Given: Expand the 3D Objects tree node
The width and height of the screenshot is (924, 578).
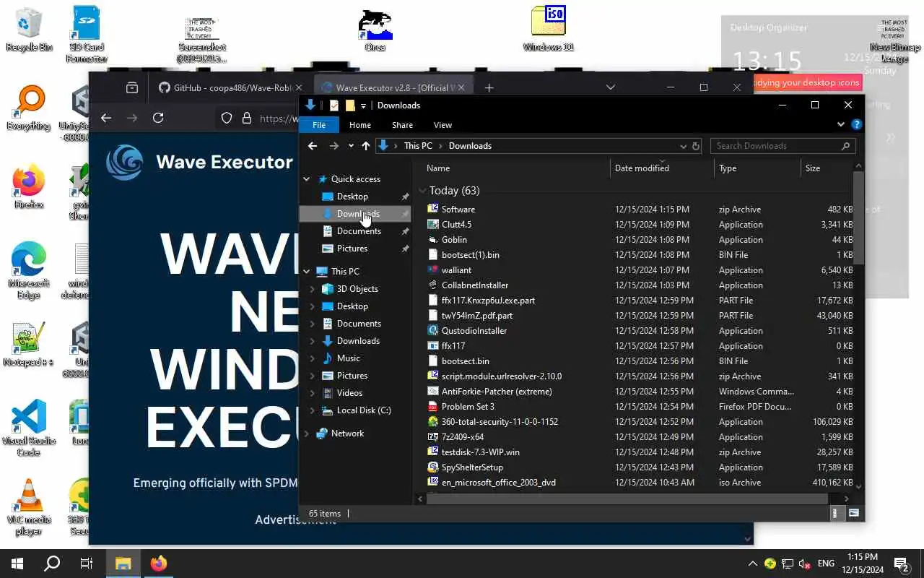Looking at the screenshot, I should (x=313, y=289).
